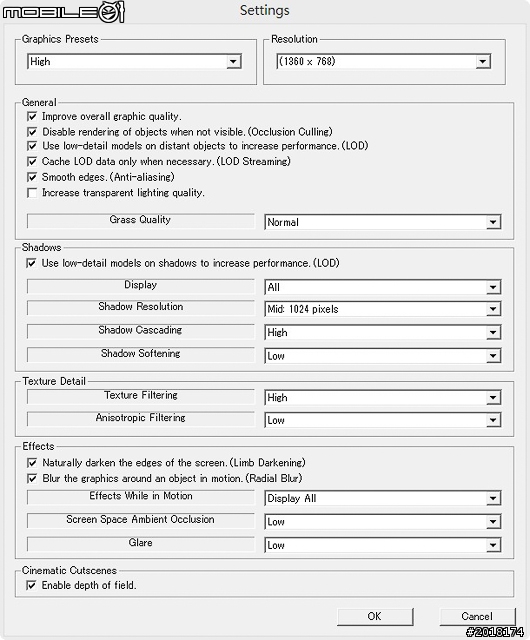Uncheck the Limb Darkening checkbox
Viewport: 530px width, 640px height.
pyautogui.click(x=32, y=463)
